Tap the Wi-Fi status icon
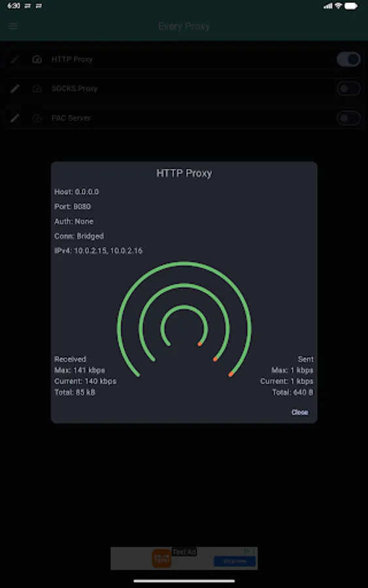 [x=339, y=6]
